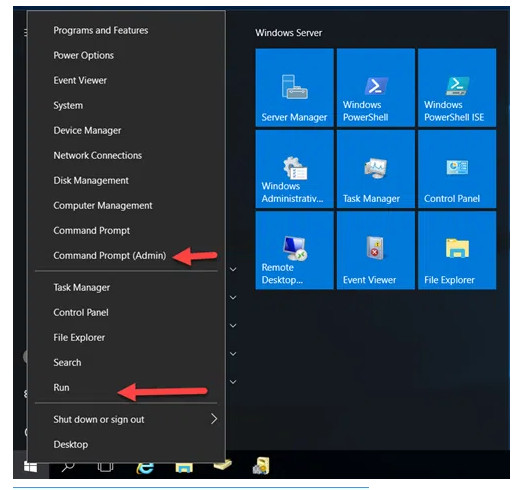Select Disk Management menu entry
Screen dimensions: 521x490
pyautogui.click(x=126, y=180)
